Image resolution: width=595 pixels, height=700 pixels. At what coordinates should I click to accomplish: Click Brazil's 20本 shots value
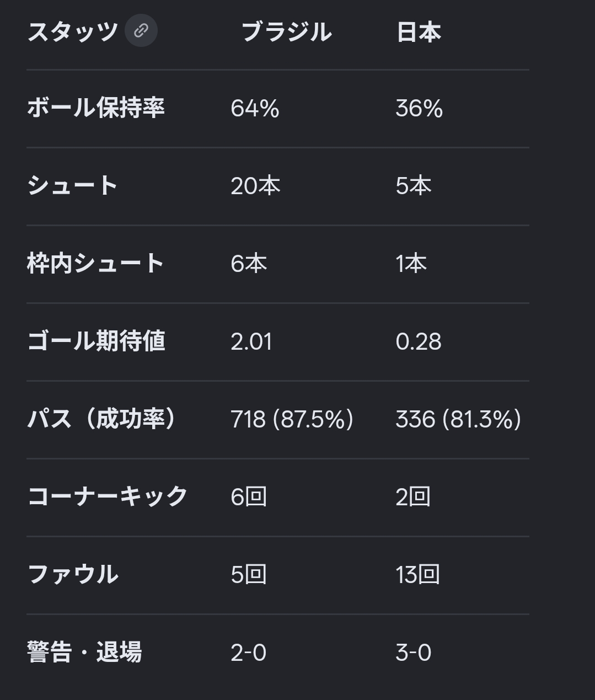point(255,186)
